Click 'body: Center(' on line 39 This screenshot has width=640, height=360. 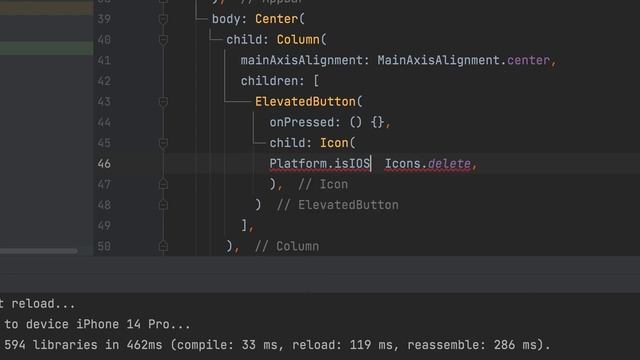(258, 19)
